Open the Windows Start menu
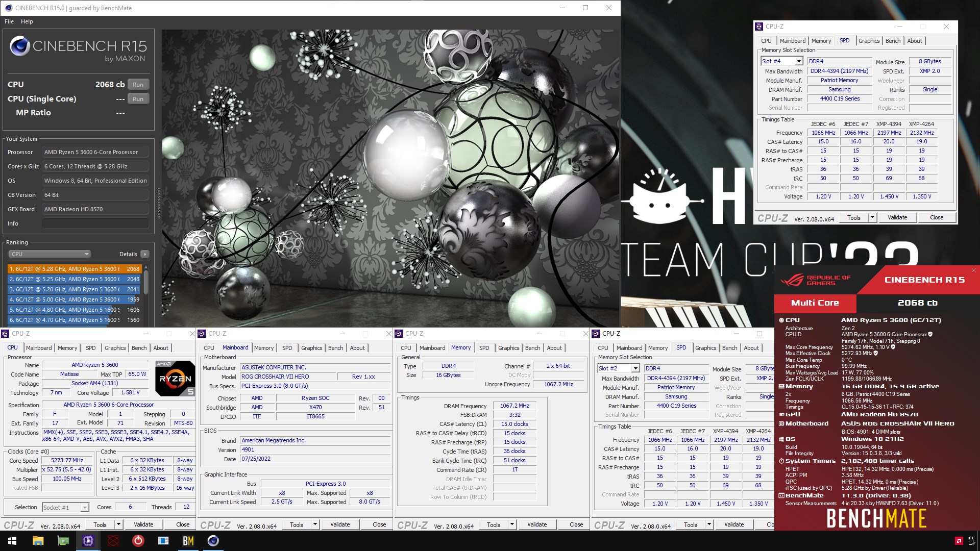Viewport: 980px width, 551px height. tap(12, 541)
